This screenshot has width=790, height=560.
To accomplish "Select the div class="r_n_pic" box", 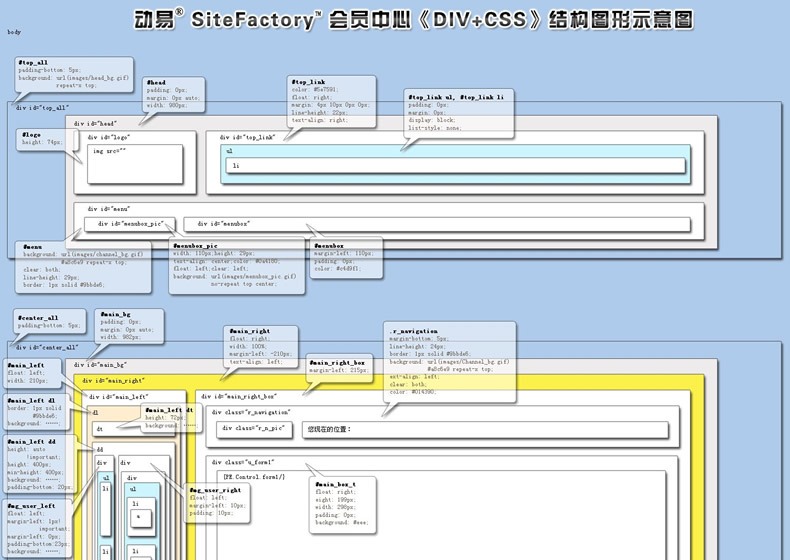I will 254,429.
